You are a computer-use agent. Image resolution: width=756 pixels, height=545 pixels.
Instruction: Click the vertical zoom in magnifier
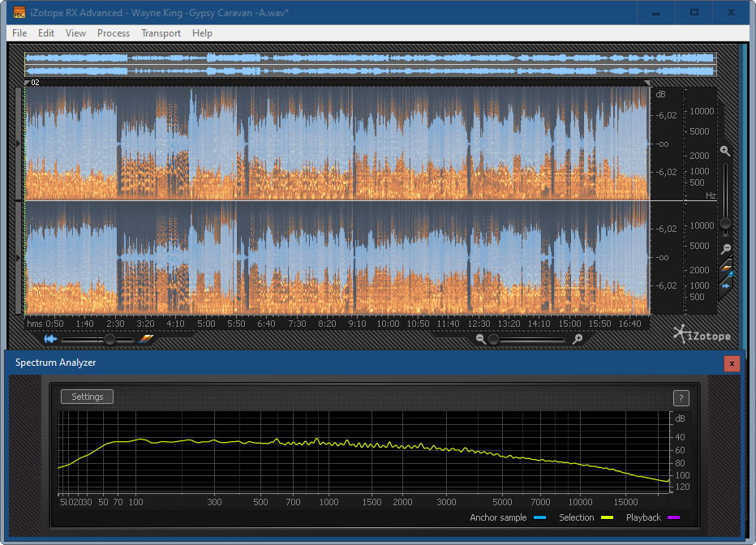point(725,151)
